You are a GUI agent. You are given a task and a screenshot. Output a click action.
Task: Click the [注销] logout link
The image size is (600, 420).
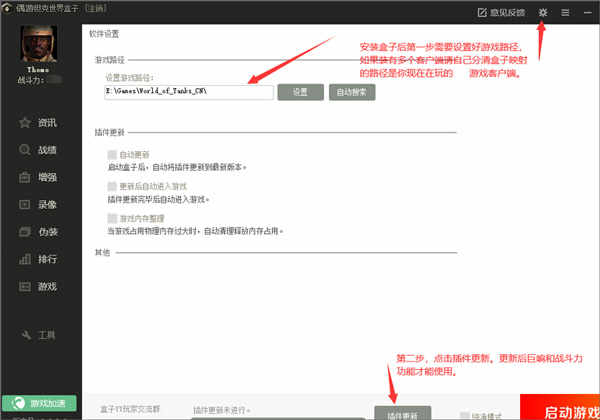(96, 8)
